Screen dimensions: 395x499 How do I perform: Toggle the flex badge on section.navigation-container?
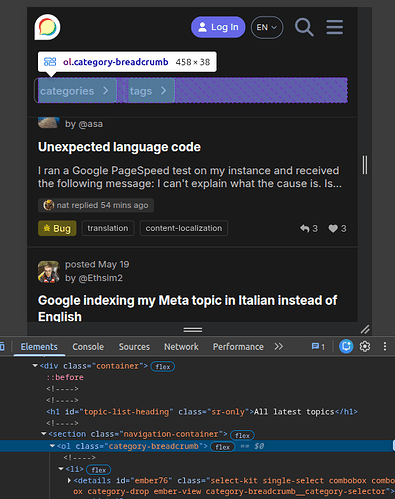242,435
